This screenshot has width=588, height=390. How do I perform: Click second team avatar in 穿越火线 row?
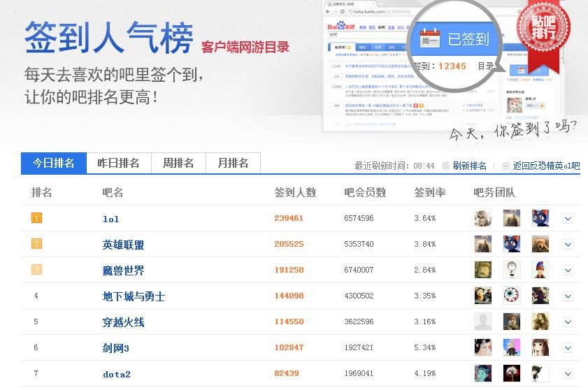coord(512,322)
